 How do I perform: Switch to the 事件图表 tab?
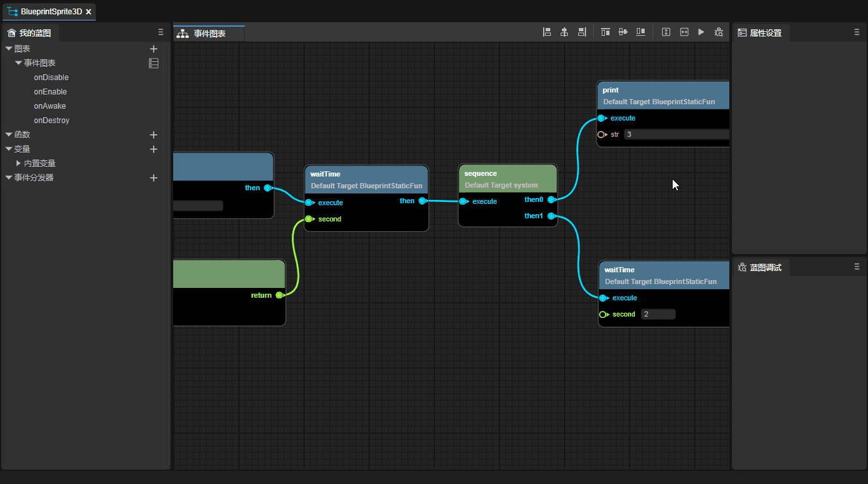(x=209, y=33)
